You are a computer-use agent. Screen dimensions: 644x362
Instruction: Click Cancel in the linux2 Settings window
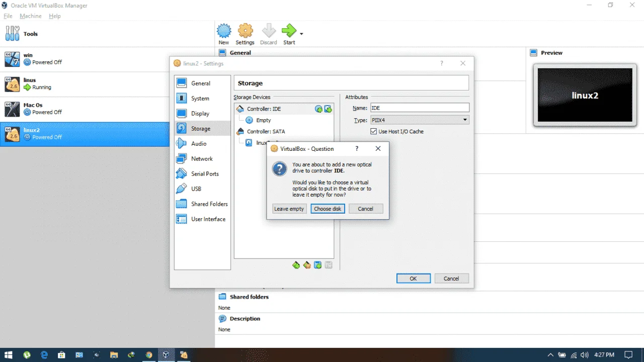pyautogui.click(x=451, y=279)
